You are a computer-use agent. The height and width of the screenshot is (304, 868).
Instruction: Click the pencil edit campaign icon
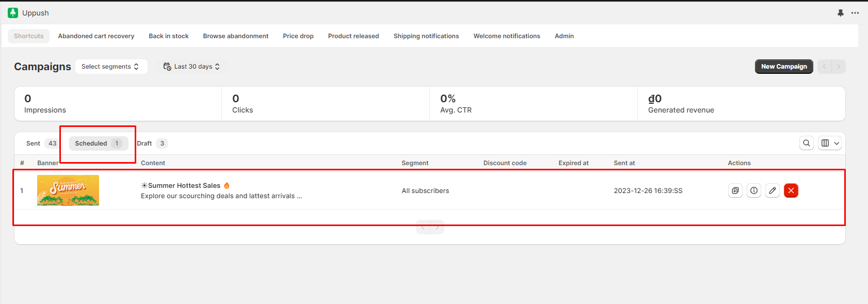[772, 190]
